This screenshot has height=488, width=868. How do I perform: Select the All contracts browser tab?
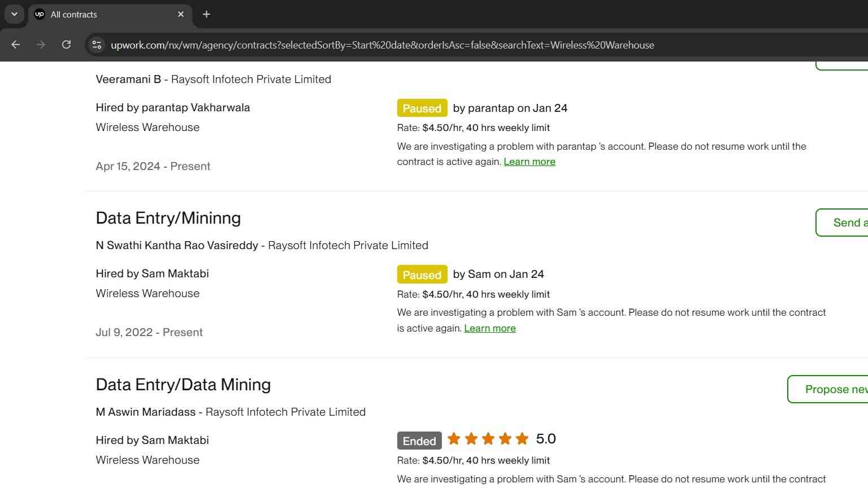(x=110, y=14)
